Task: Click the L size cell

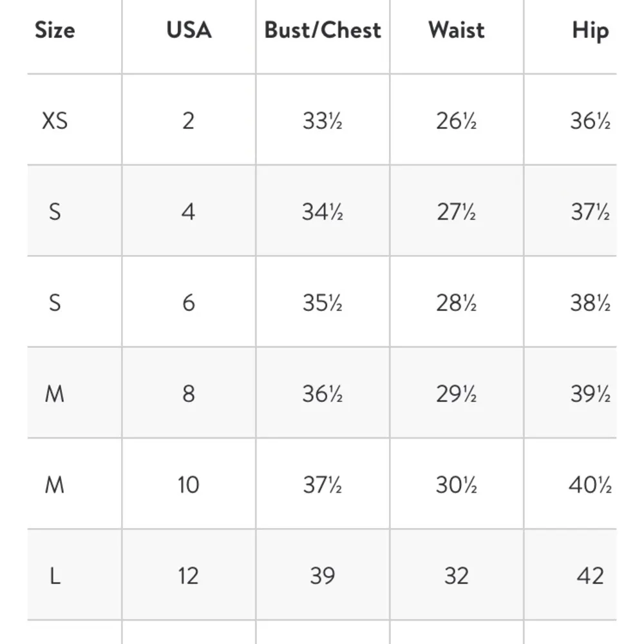Action: click(x=55, y=576)
